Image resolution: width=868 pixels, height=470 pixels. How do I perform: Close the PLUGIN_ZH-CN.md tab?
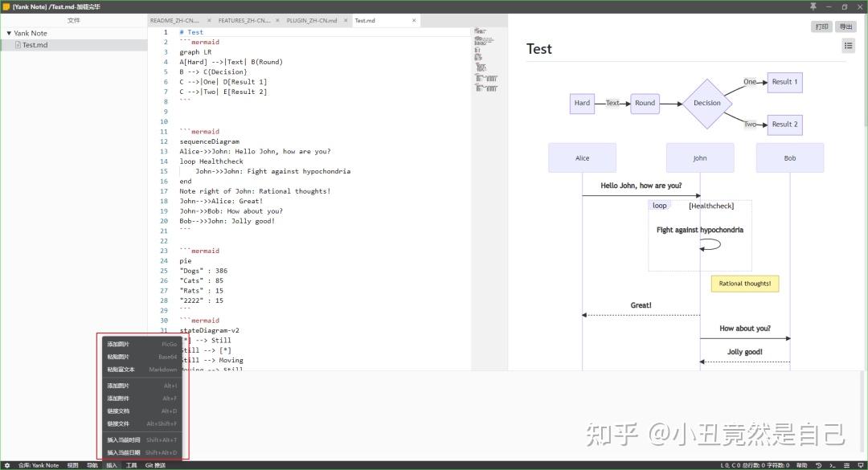pyautogui.click(x=346, y=20)
